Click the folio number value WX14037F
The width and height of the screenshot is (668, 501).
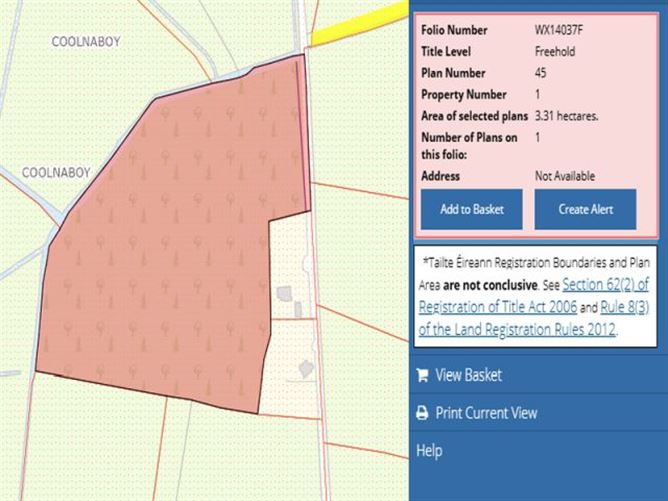coord(558,30)
